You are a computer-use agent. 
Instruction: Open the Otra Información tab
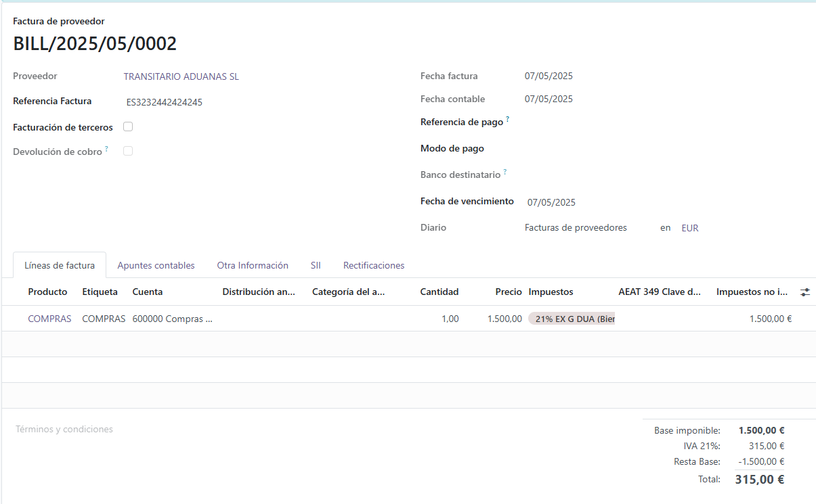[253, 265]
